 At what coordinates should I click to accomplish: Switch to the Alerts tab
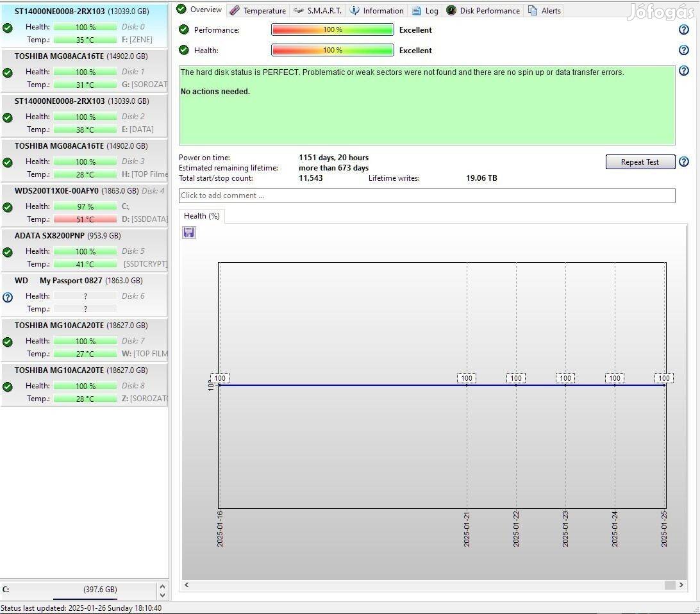(544, 10)
